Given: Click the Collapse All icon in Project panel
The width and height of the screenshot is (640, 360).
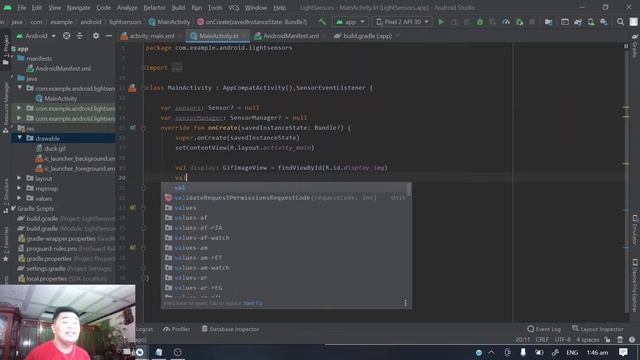Looking at the screenshot, I should 80,36.
